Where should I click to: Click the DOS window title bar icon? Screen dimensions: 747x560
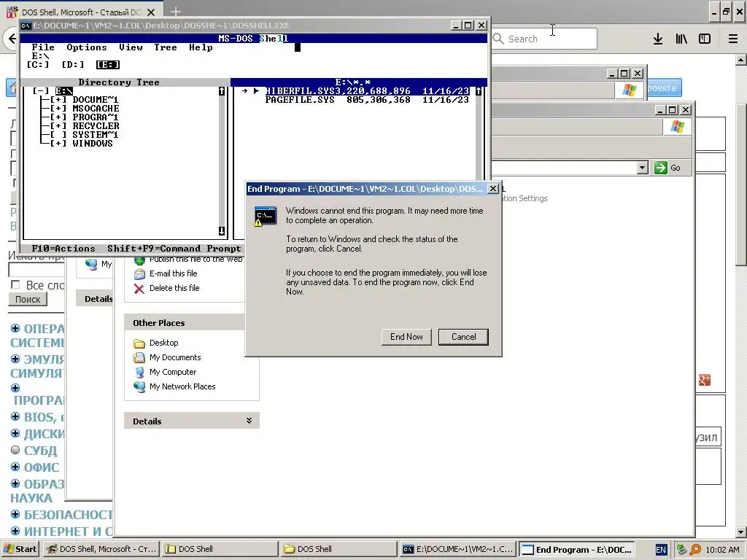click(x=26, y=26)
